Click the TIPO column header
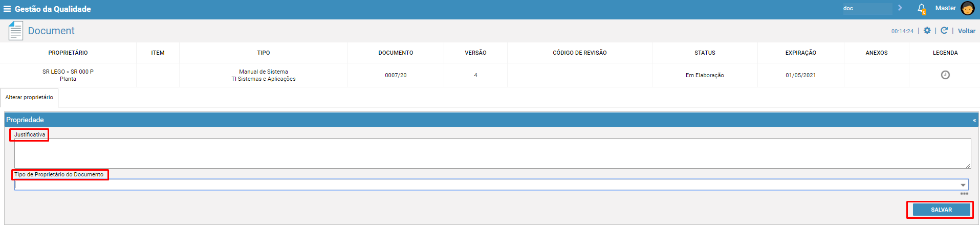This screenshot has height=229, width=980. (x=264, y=53)
